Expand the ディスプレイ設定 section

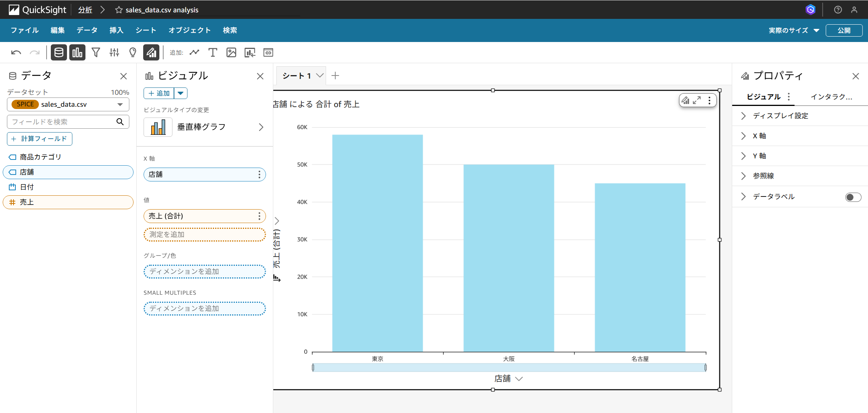tap(780, 116)
